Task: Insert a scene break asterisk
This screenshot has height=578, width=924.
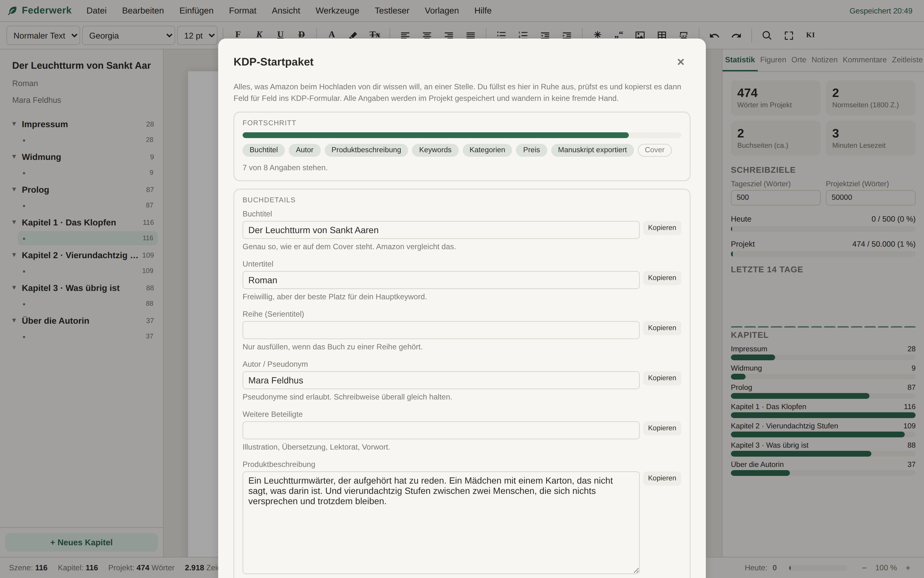Action: pyautogui.click(x=597, y=35)
